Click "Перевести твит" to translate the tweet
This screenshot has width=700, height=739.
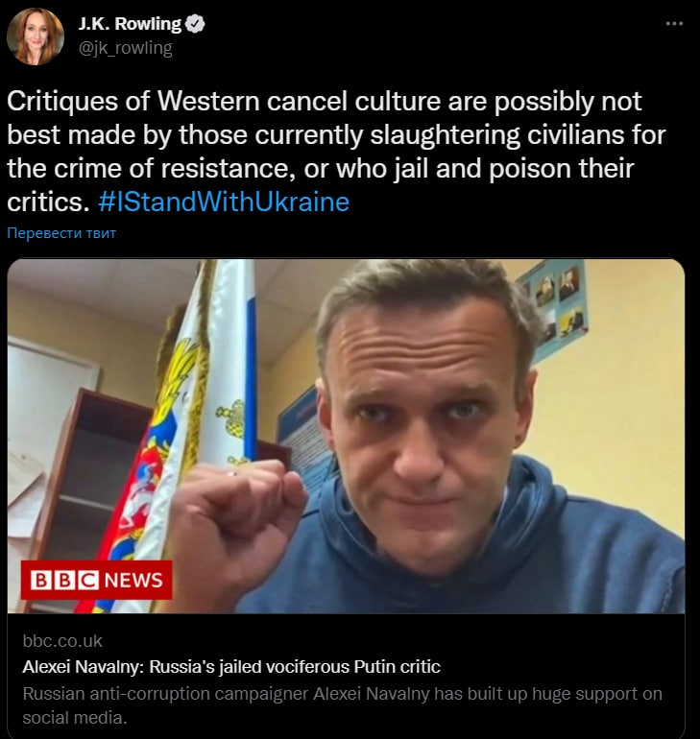61,233
